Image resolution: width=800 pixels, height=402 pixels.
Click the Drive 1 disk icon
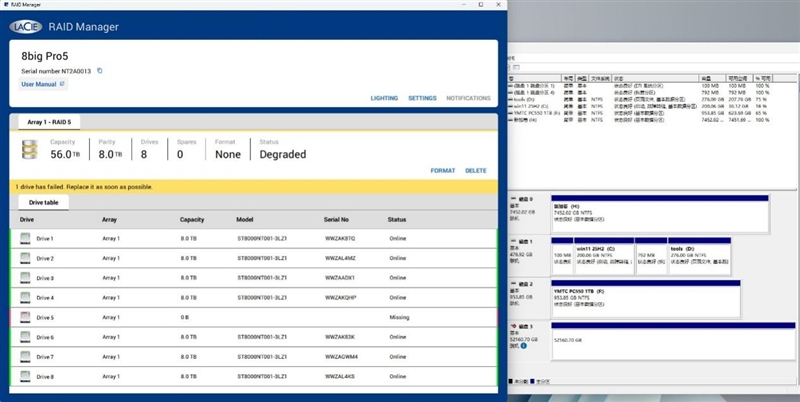[25, 238]
